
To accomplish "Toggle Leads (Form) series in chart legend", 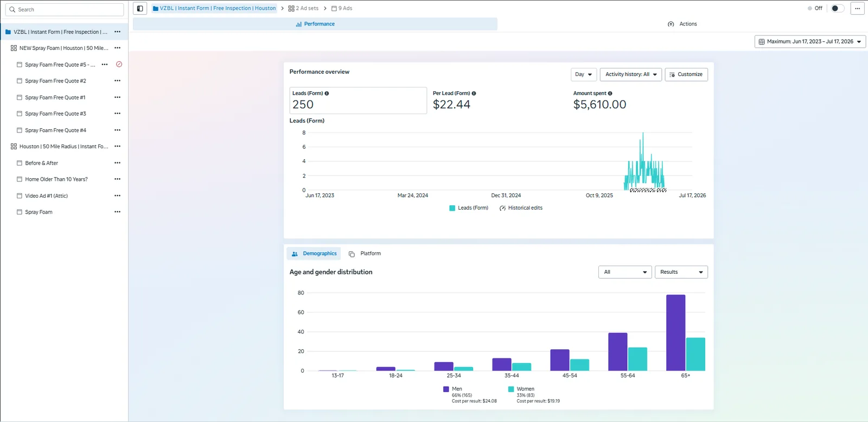I will pyautogui.click(x=469, y=208).
